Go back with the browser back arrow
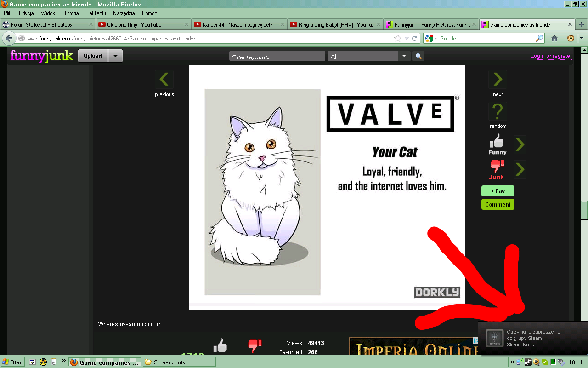The height and width of the screenshot is (368, 588). click(x=9, y=38)
